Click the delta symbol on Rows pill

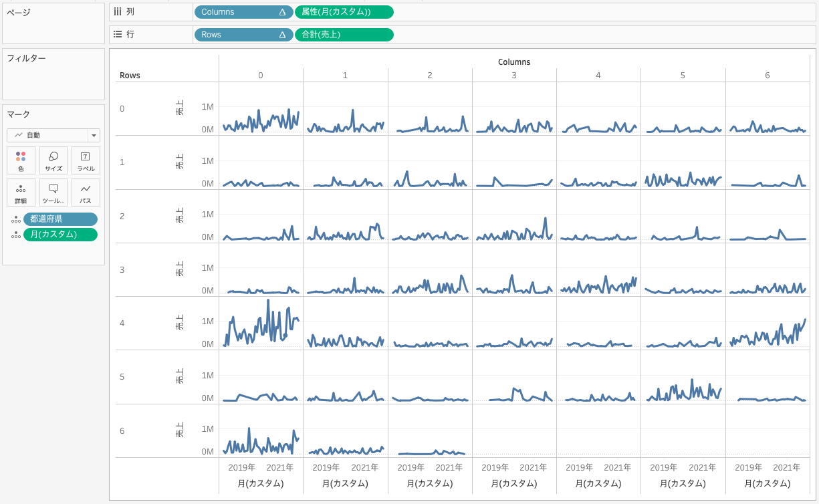[282, 35]
